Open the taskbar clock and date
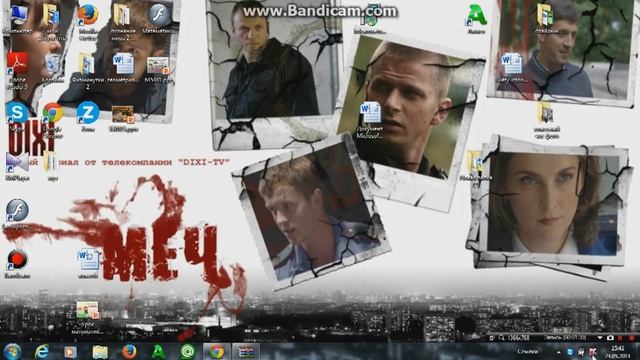 tap(617, 352)
